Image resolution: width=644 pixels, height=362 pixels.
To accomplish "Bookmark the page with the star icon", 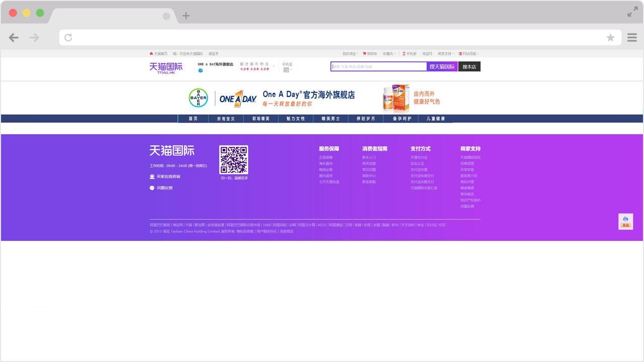I will click(610, 38).
